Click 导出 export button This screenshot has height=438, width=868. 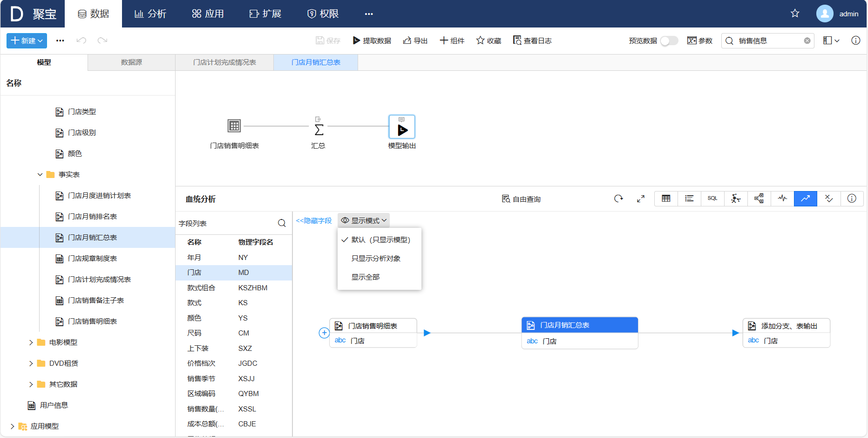pyautogui.click(x=415, y=41)
